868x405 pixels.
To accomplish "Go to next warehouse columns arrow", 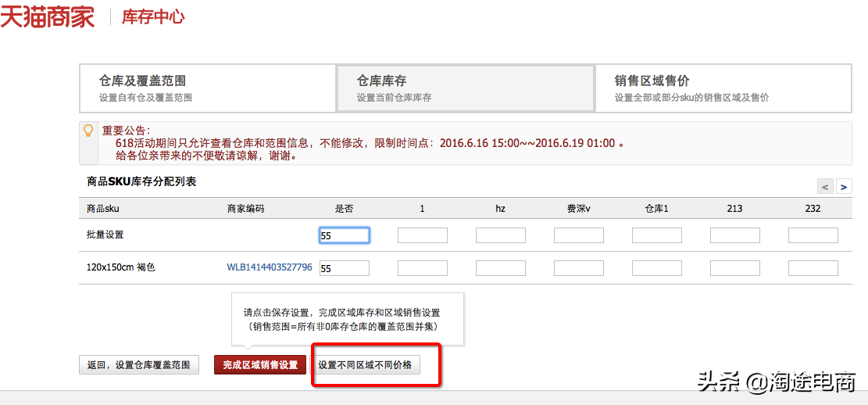I will pyautogui.click(x=844, y=188).
